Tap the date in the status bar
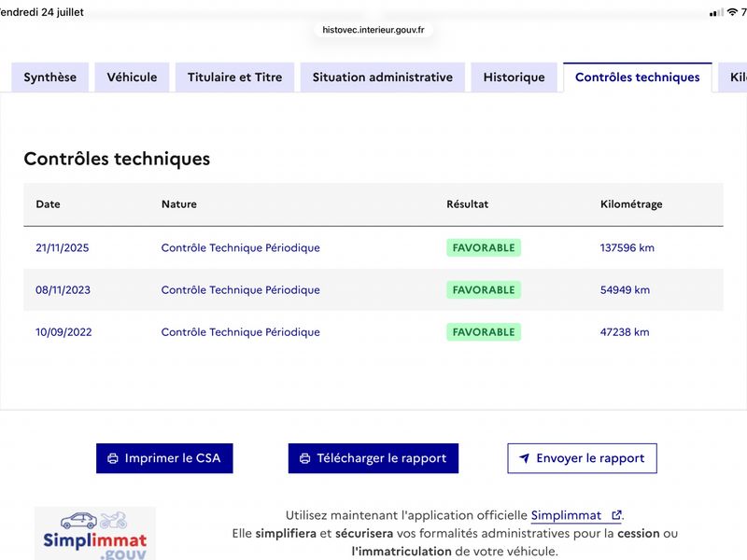 [x=42, y=12]
